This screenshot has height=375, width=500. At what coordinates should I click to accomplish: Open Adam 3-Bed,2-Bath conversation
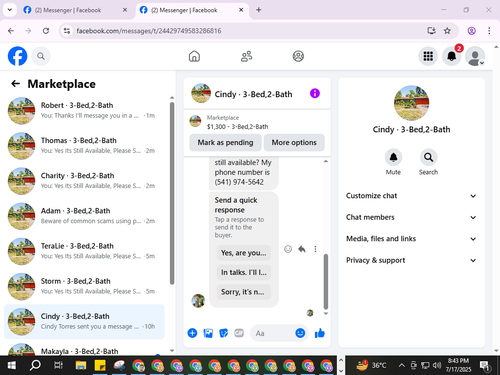point(84,216)
